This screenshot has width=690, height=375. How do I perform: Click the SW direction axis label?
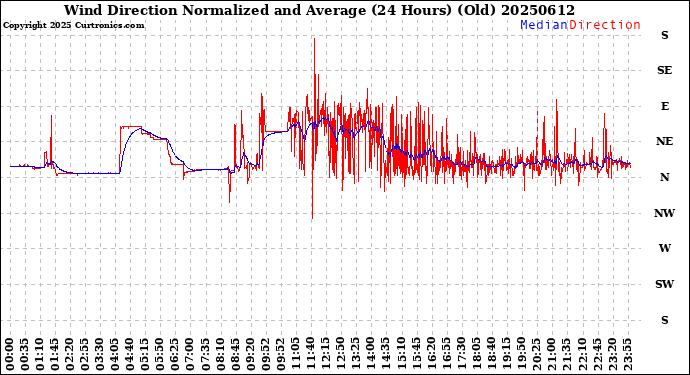[x=664, y=284]
